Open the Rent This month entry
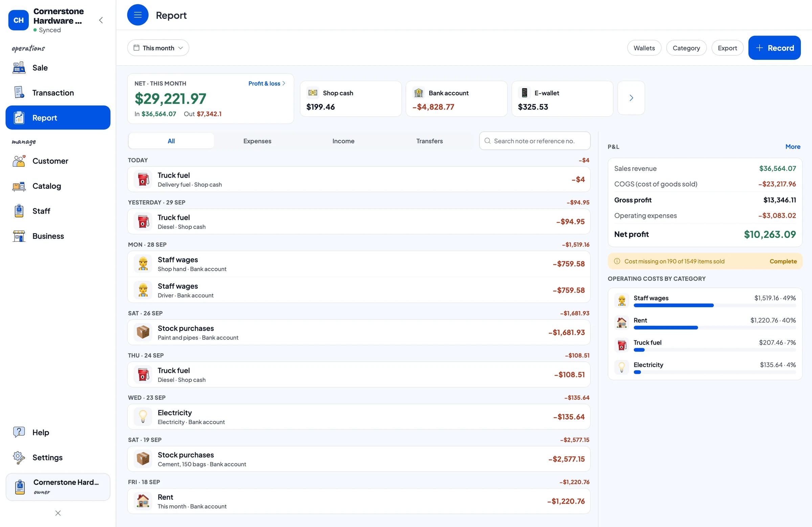Viewport: 812px width, 527px height. [x=359, y=501]
